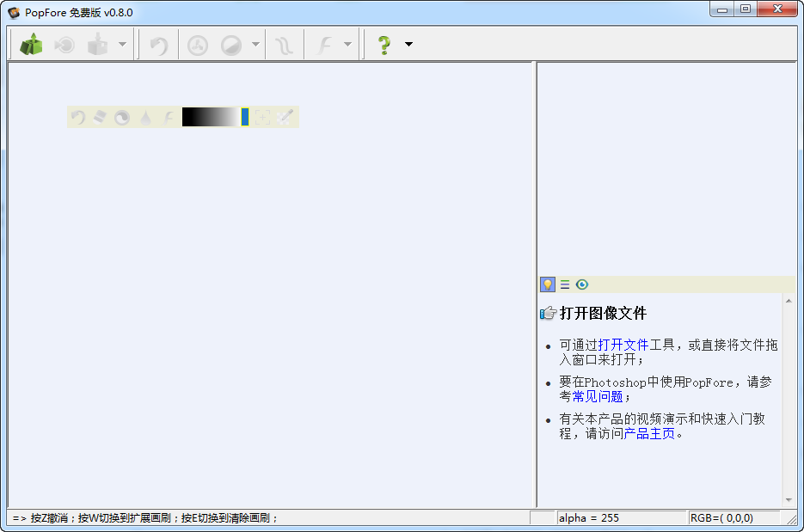Viewport: 804px width, 532px height.
Task: Click the dashed selection frame icon
Action: pos(262,118)
